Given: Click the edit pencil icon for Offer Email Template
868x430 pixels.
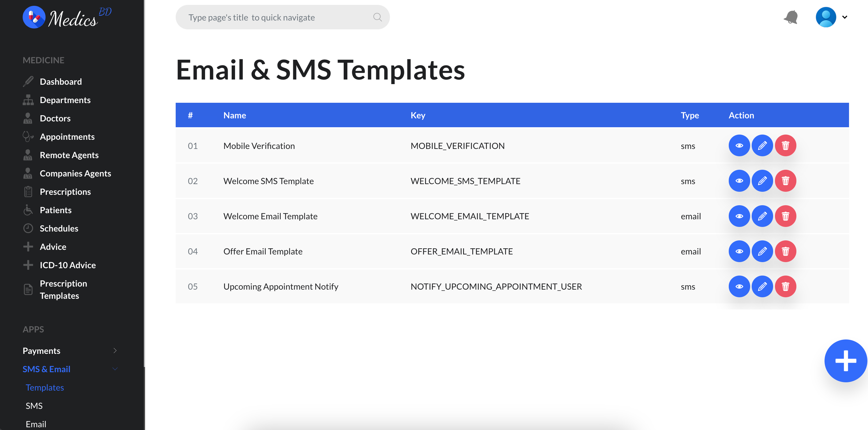Looking at the screenshot, I should 763,251.
